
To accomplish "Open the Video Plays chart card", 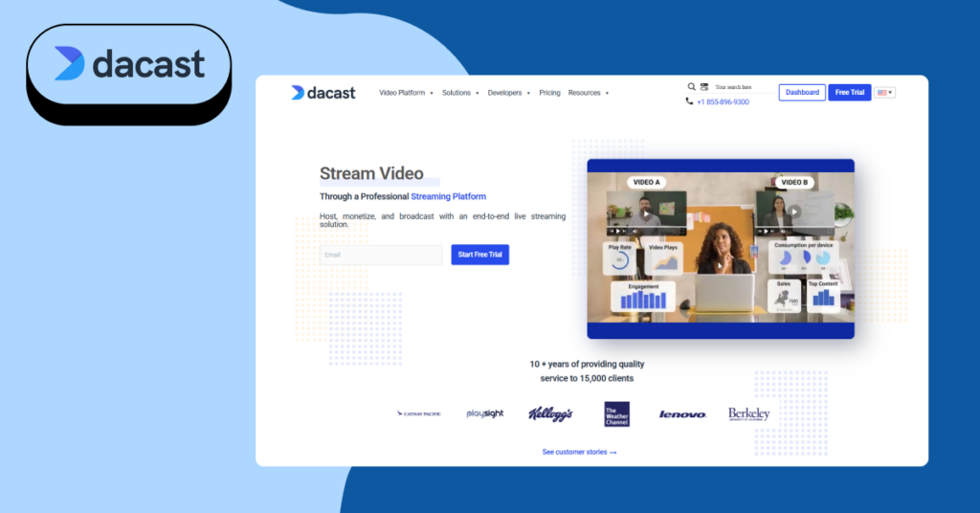I will (664, 258).
